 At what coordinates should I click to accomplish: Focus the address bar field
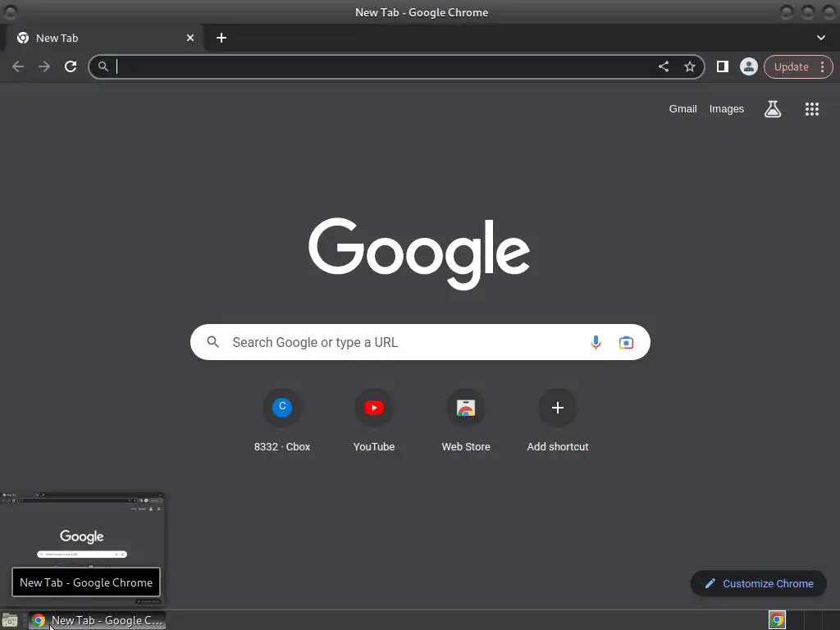tap(396, 66)
